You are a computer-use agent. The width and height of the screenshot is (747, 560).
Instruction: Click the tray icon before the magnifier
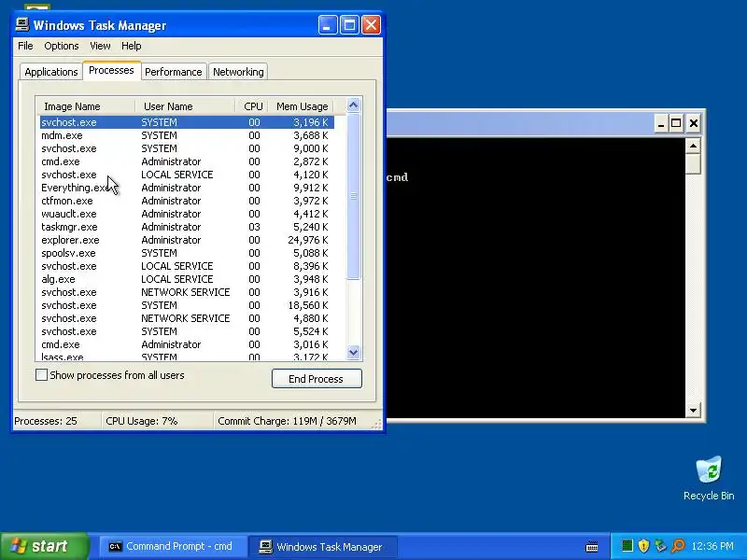point(660,546)
